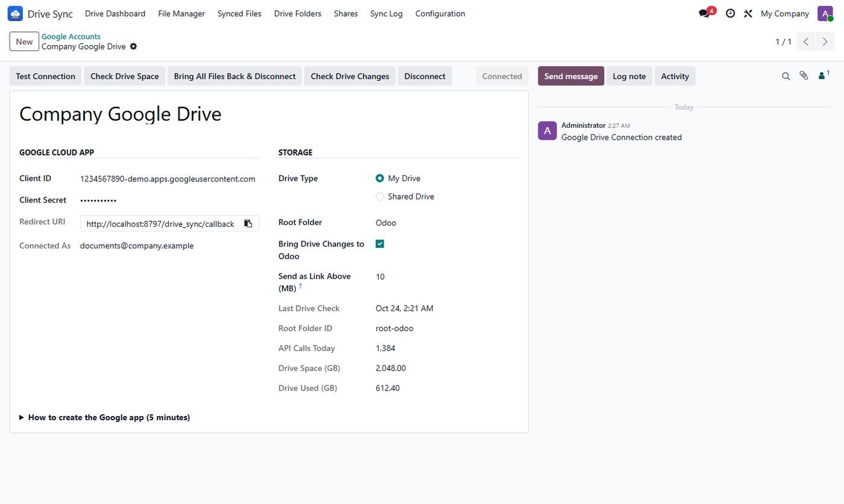Viewport: 844px width, 504px height.
Task: Copy the Redirect URI to clipboard
Action: point(248,224)
